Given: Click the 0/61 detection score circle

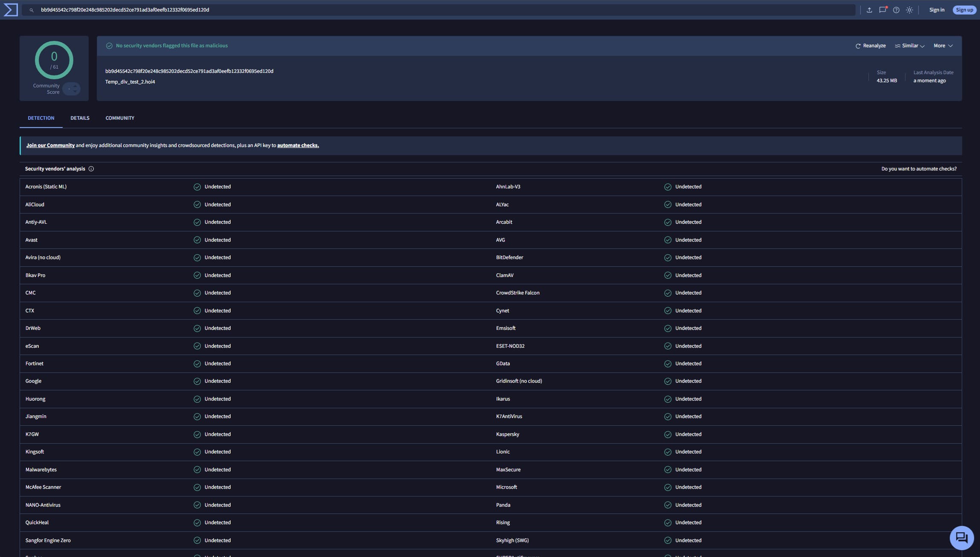Looking at the screenshot, I should click(54, 60).
